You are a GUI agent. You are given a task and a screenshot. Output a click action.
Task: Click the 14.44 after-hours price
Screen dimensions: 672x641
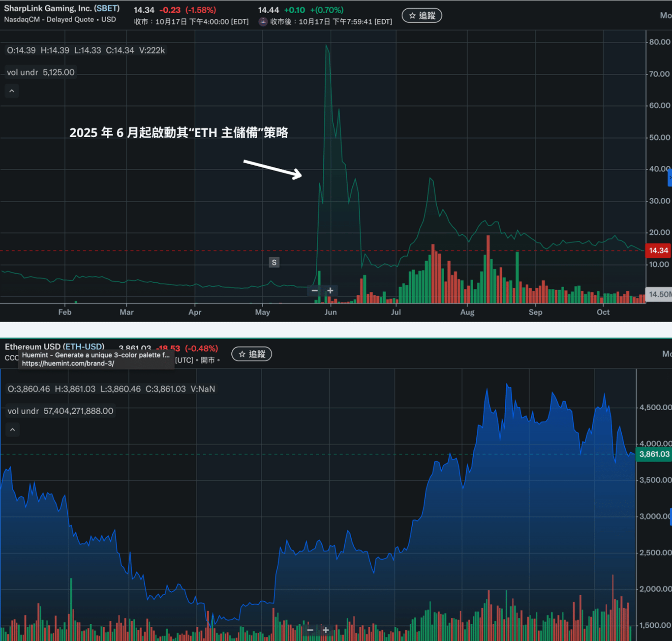[x=269, y=10]
